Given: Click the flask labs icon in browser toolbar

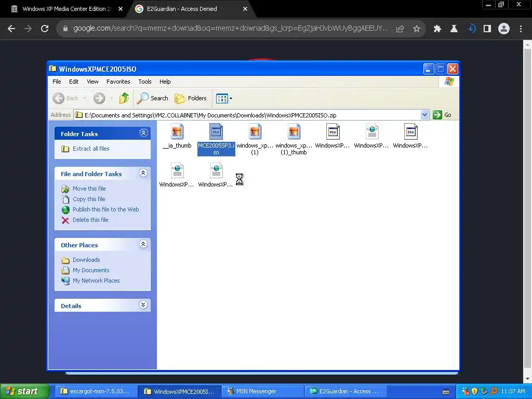Looking at the screenshot, I should pos(454,29).
